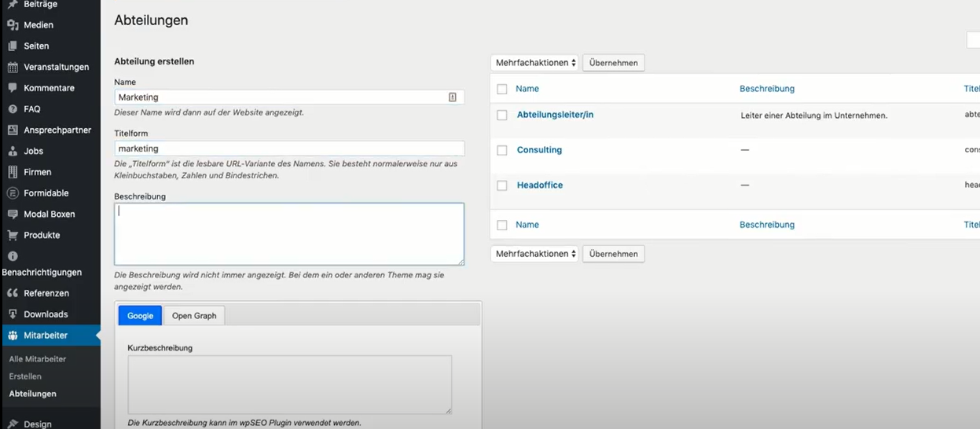
Task: Tick the Abteilungsleiter/in checkbox
Action: coord(502,115)
